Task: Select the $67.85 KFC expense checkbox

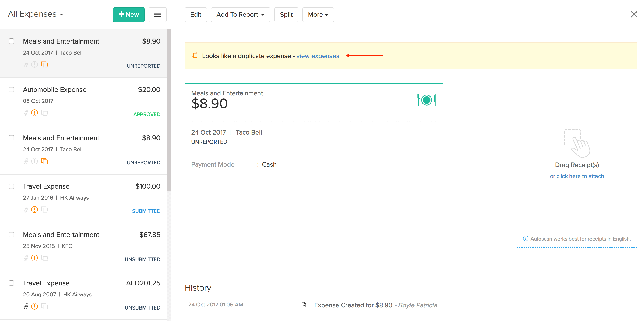Action: [11, 235]
